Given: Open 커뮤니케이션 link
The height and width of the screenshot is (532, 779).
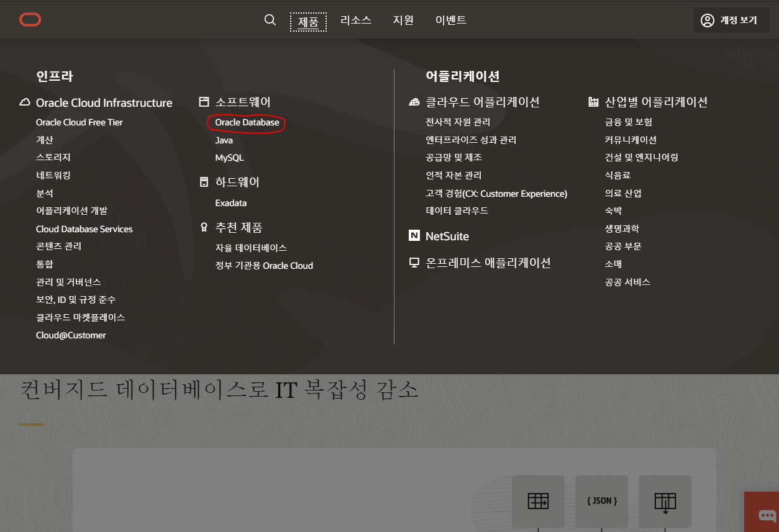Looking at the screenshot, I should (x=631, y=140).
